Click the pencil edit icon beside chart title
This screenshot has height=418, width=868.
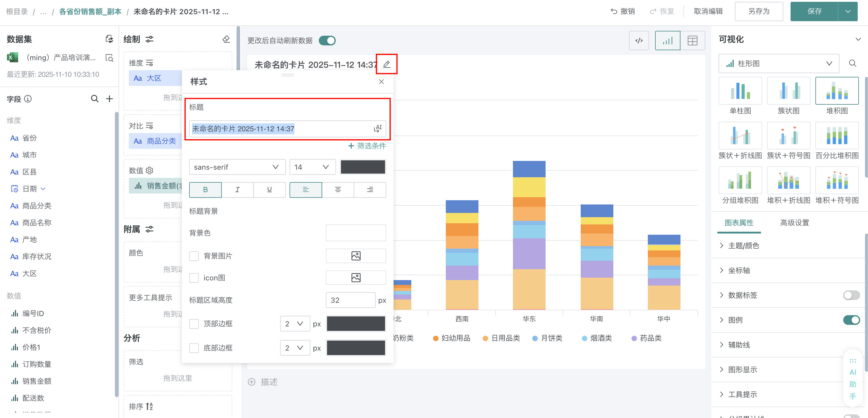click(x=387, y=64)
